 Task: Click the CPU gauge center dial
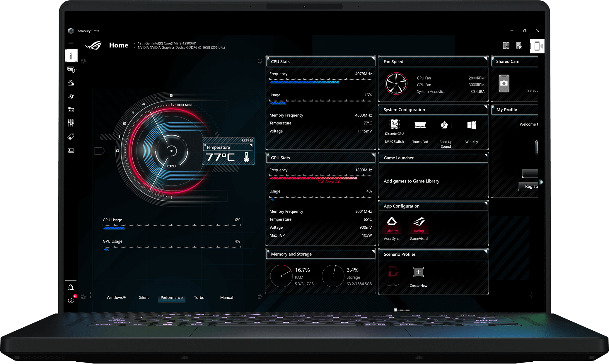pyautogui.click(x=171, y=151)
